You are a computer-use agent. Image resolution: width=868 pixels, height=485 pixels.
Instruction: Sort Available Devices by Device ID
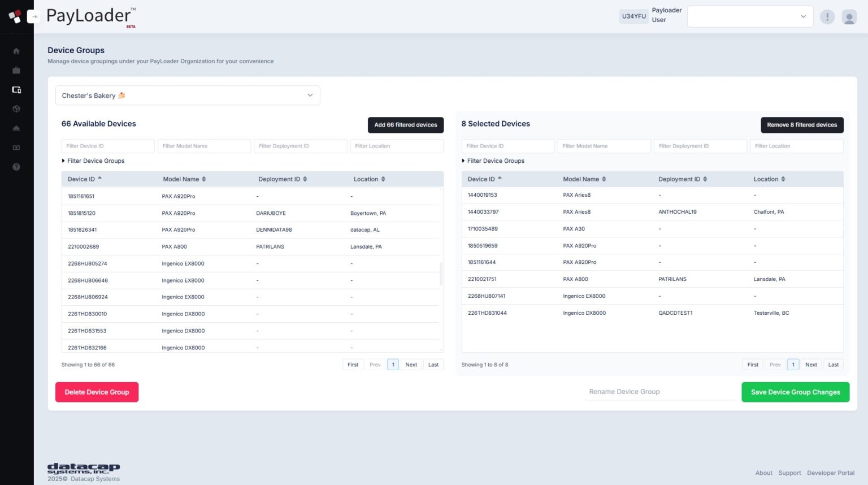(85, 179)
